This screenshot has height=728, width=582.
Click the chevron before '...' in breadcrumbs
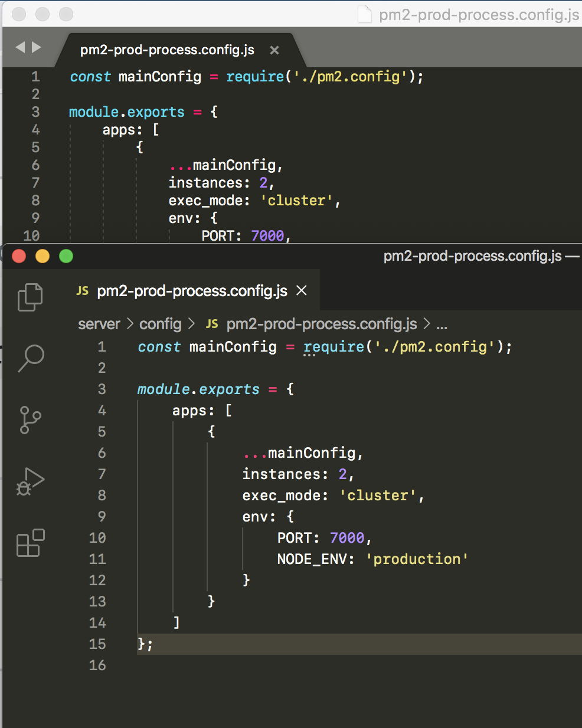coord(427,324)
